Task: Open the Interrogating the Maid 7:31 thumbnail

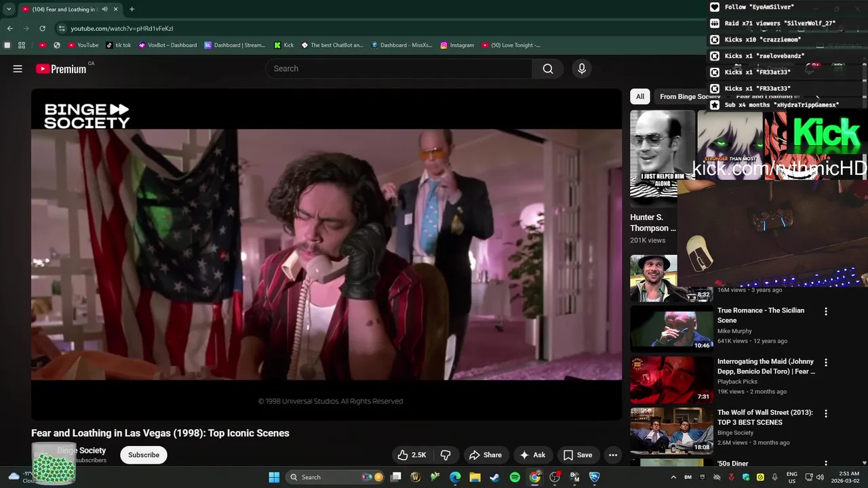Action: click(x=671, y=379)
